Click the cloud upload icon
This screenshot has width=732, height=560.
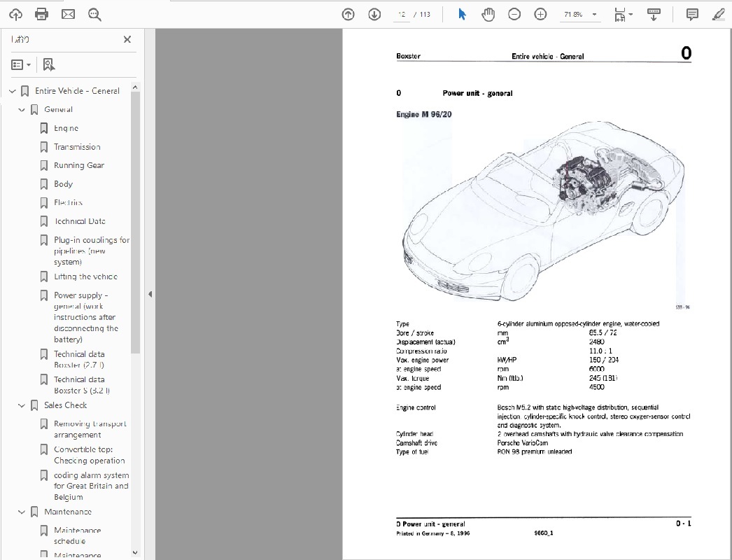[15, 15]
